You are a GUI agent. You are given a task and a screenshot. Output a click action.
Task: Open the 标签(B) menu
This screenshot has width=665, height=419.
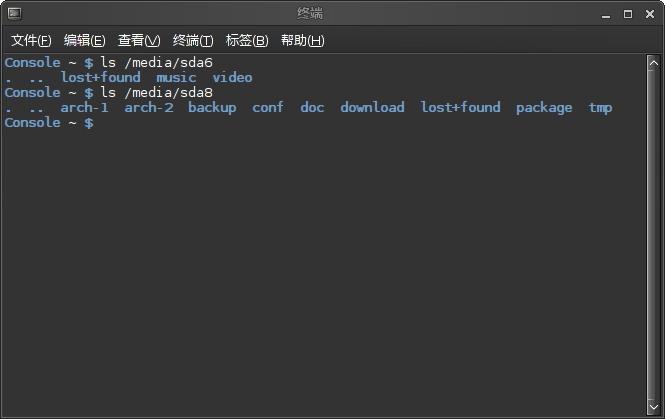point(247,40)
